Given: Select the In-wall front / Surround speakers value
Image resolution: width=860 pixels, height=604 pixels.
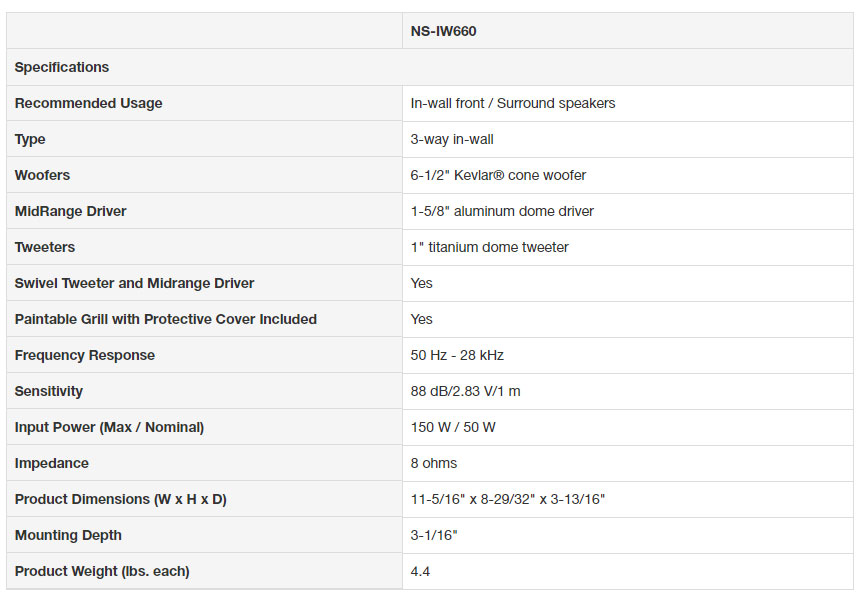Looking at the screenshot, I should pyautogui.click(x=513, y=103).
